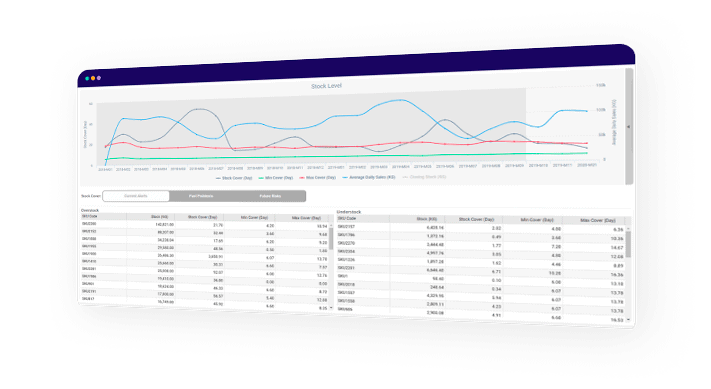
Task: Select Overstock max cover cell 8.72
Action: click(323, 292)
